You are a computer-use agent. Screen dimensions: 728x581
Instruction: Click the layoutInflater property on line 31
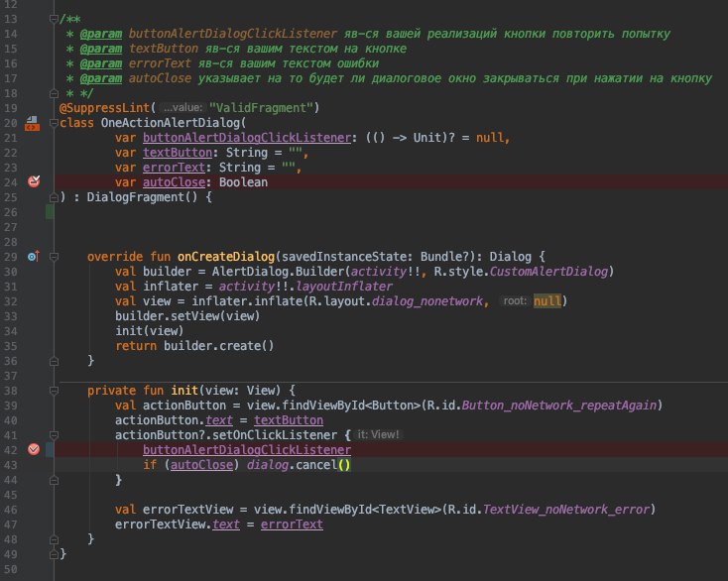click(344, 287)
